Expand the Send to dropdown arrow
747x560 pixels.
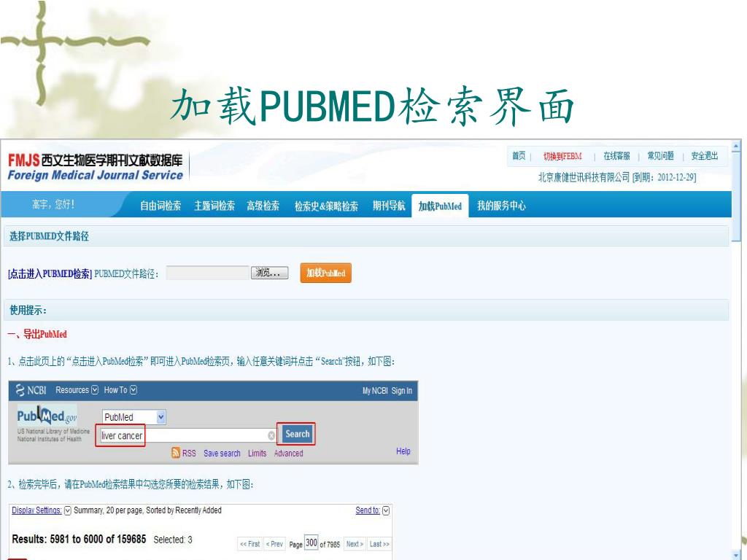click(x=386, y=510)
